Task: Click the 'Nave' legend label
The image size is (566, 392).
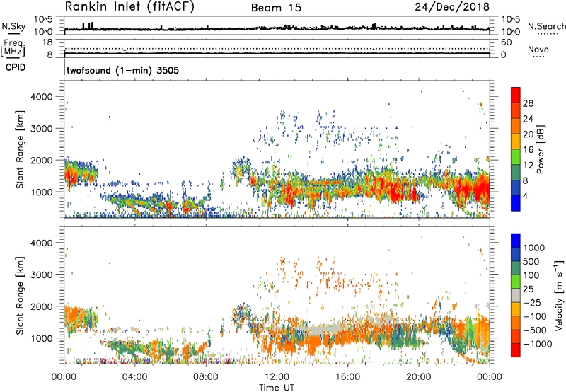Action: 538,49
